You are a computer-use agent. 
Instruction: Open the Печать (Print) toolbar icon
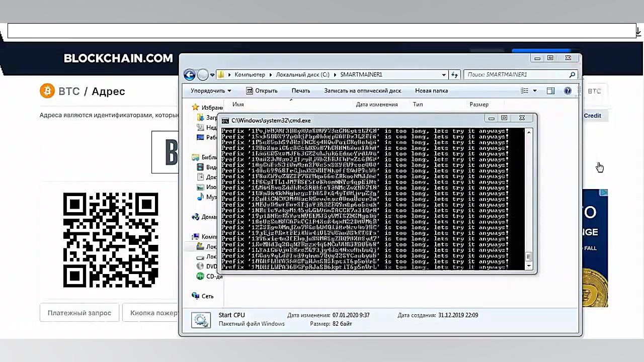300,90
